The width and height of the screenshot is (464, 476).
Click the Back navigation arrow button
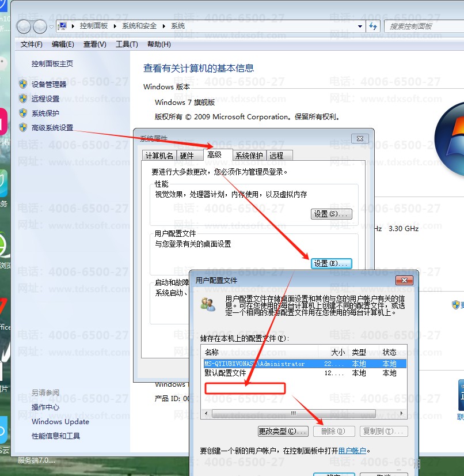pyautogui.click(x=24, y=26)
